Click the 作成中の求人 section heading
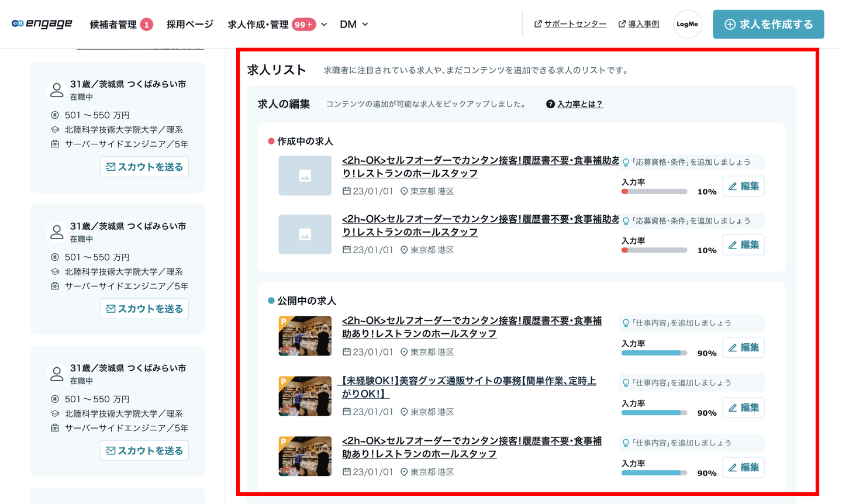 [x=305, y=141]
